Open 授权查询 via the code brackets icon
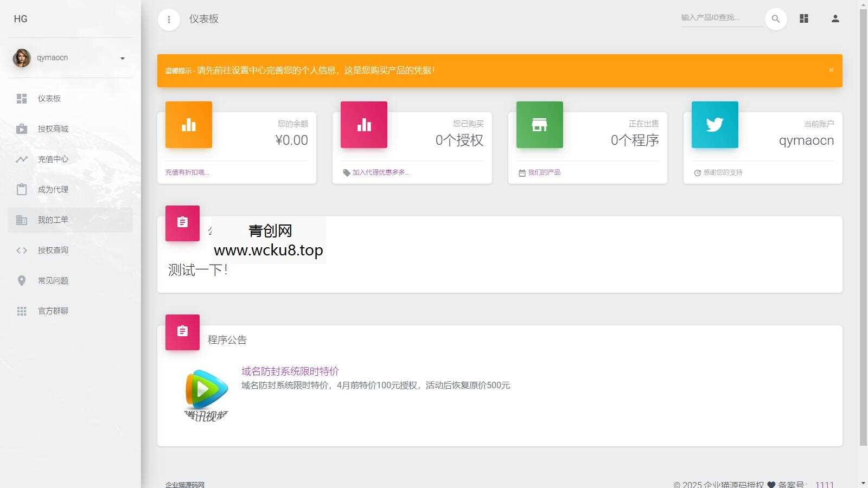 tap(22, 251)
